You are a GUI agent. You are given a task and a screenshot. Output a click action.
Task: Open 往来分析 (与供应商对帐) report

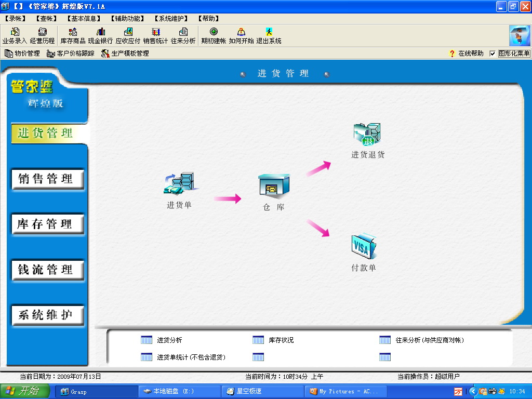(x=429, y=340)
